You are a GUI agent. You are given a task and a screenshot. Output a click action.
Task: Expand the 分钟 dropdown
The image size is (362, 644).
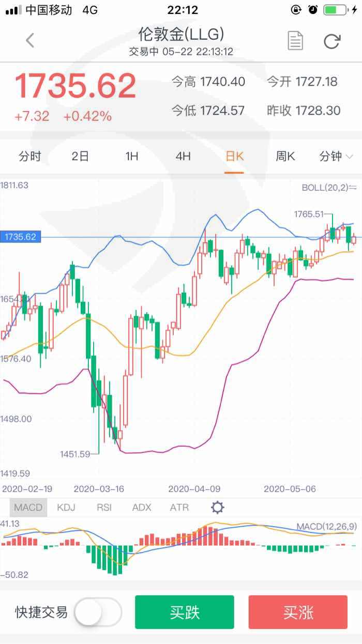tap(336, 156)
